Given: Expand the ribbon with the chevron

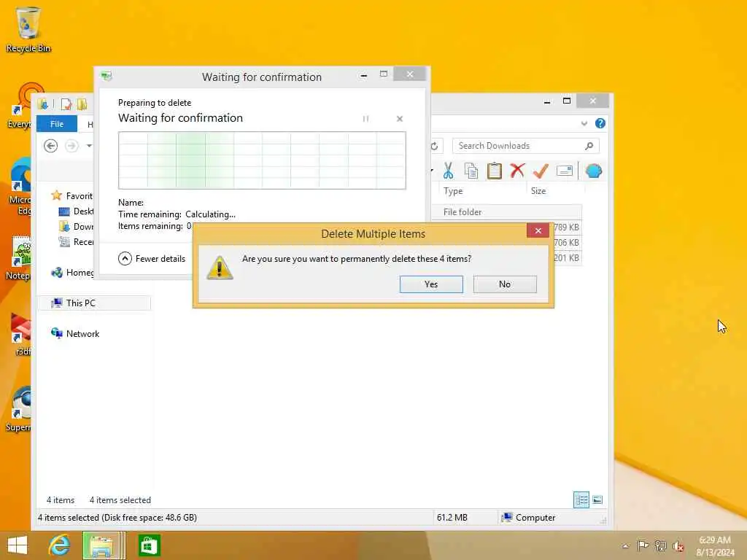Looking at the screenshot, I should tap(584, 124).
